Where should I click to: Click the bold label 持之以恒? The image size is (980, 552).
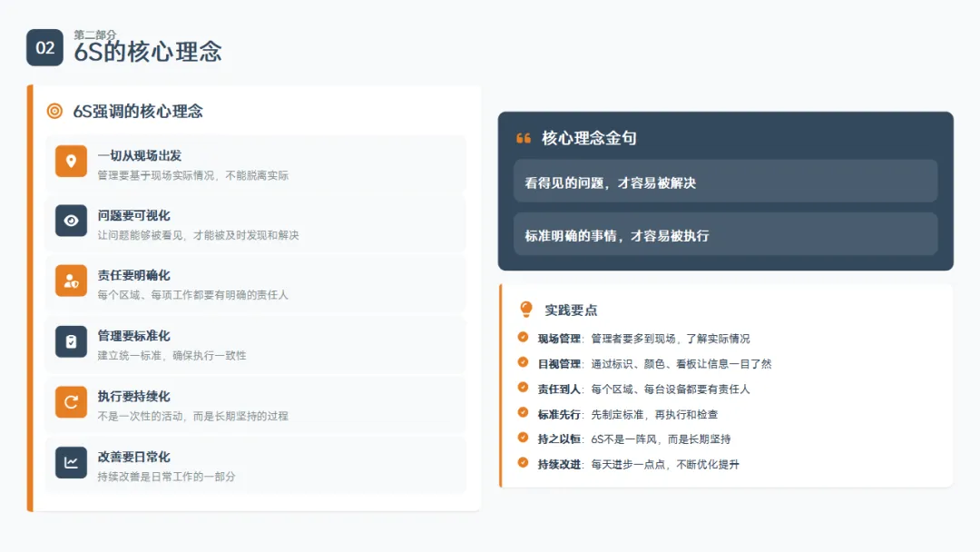559,439
